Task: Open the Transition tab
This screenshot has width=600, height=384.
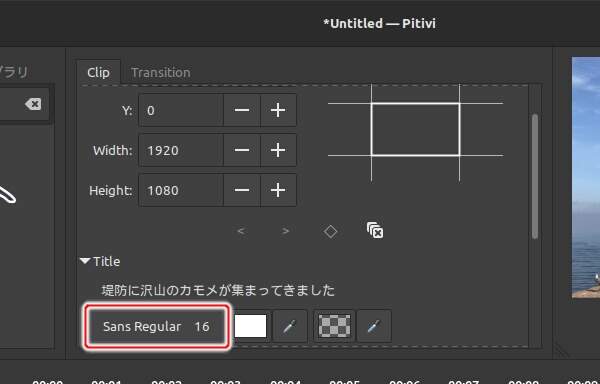Action: (160, 72)
